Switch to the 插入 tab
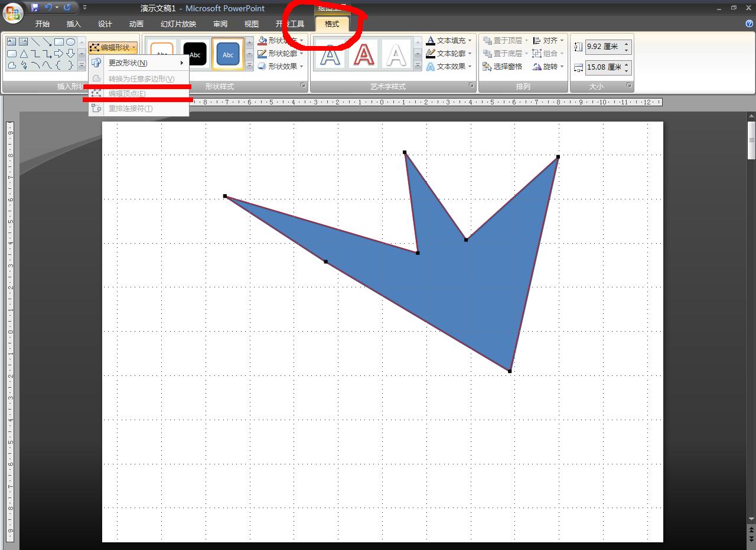 [74, 24]
